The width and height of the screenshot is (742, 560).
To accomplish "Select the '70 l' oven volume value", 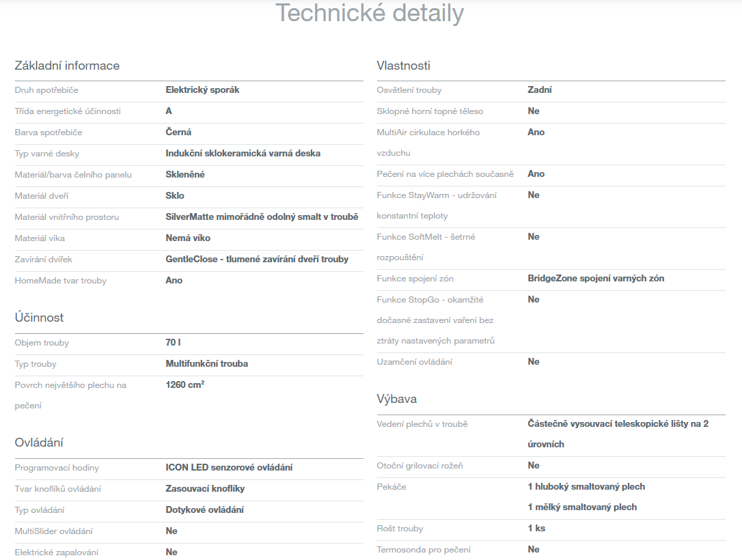I will 173,343.
